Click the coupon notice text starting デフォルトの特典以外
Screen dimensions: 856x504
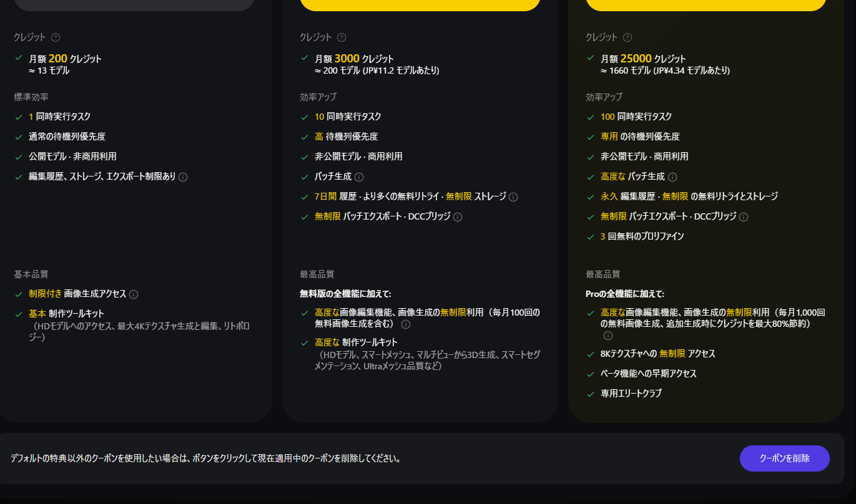pyautogui.click(x=205, y=458)
